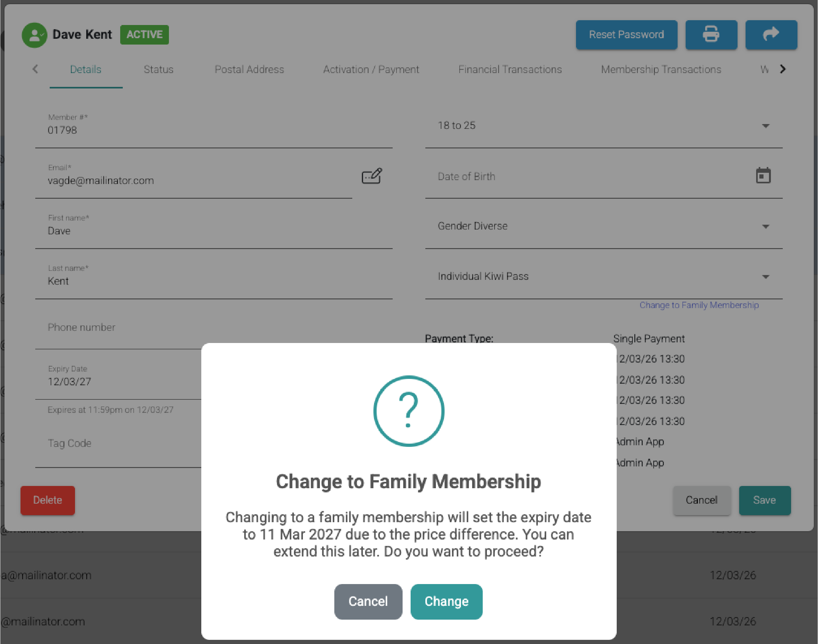Expand the 18 to 25 age dropdown
Screen dimensions: 818x644
tap(765, 126)
